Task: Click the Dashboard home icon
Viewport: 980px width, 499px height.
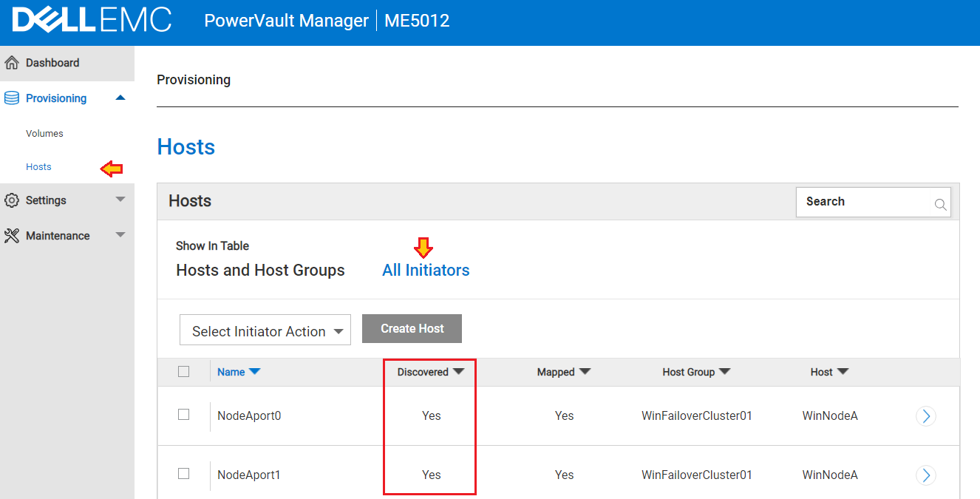Action: click(12, 62)
